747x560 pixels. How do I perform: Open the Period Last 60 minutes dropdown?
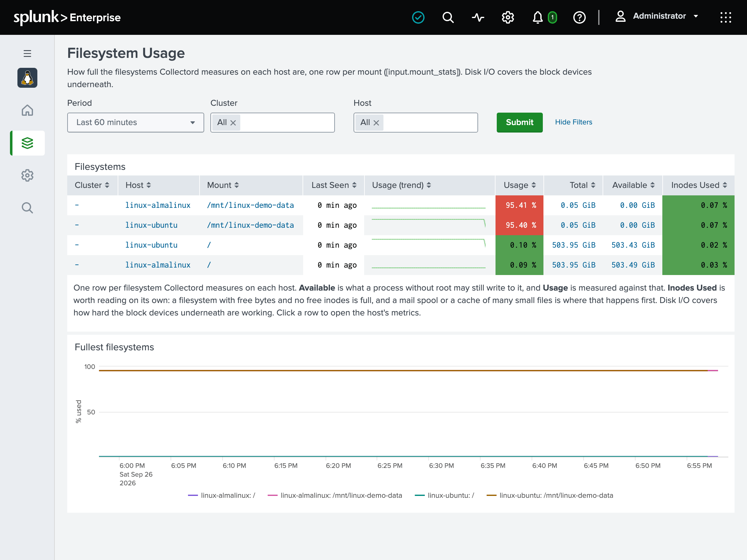pyautogui.click(x=135, y=123)
